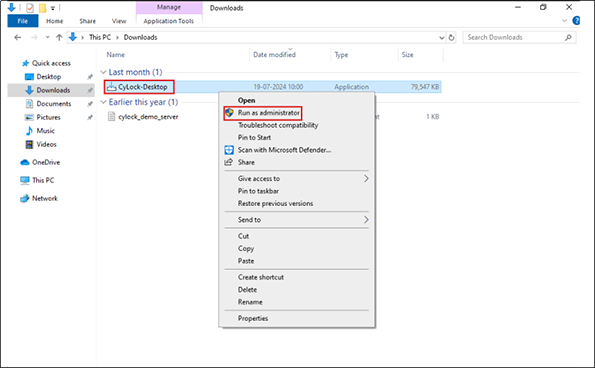This screenshot has width=595, height=368.
Task: Collapse the Earlier this year group
Action: click(103, 102)
